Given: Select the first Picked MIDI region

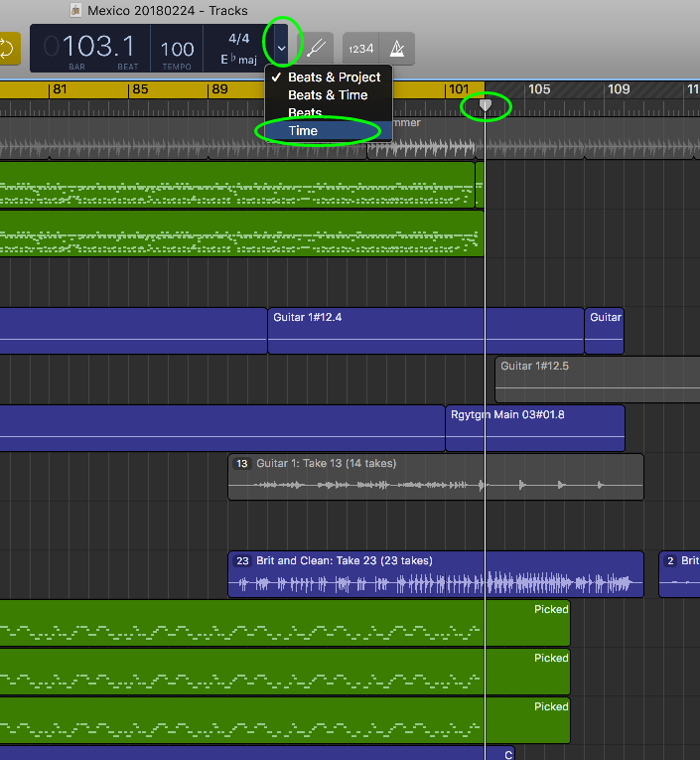Looking at the screenshot, I should [285, 623].
